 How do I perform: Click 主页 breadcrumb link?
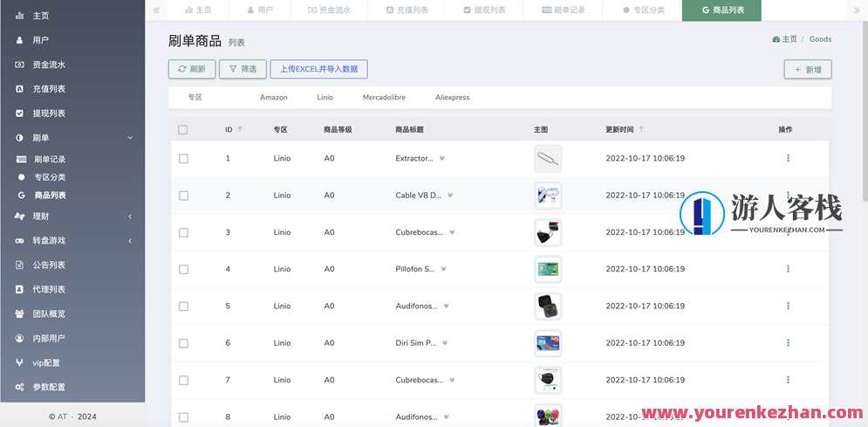pos(785,38)
